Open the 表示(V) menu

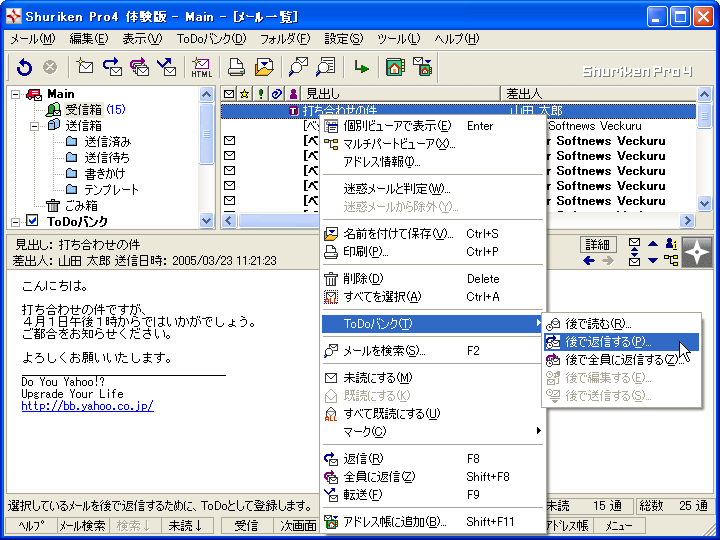[x=142, y=39]
